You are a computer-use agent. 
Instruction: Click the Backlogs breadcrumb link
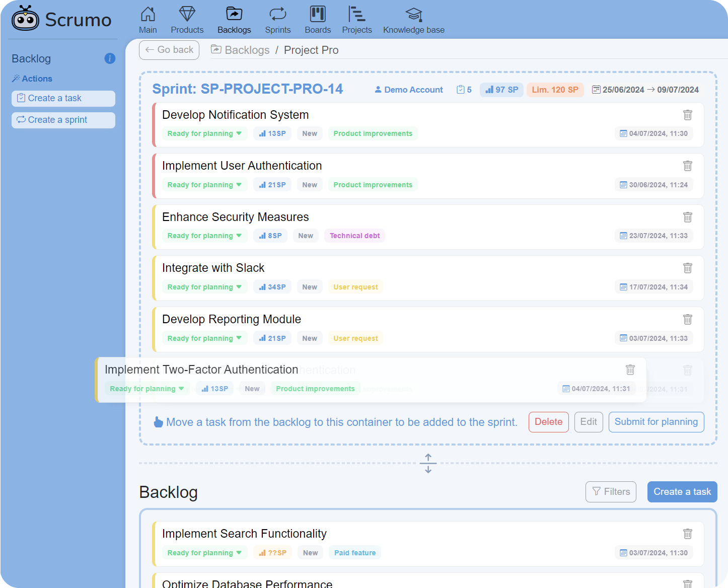point(247,50)
